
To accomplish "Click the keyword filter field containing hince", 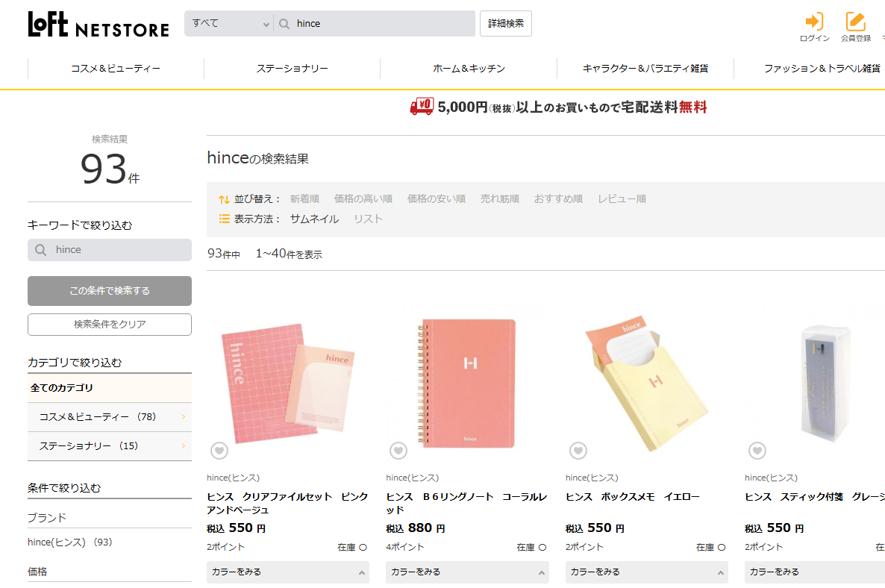I will click(x=110, y=250).
